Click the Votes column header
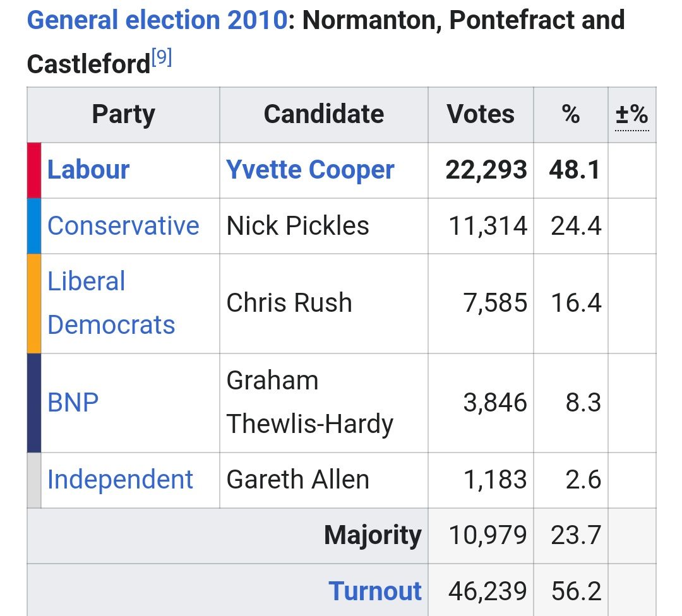 point(481,115)
